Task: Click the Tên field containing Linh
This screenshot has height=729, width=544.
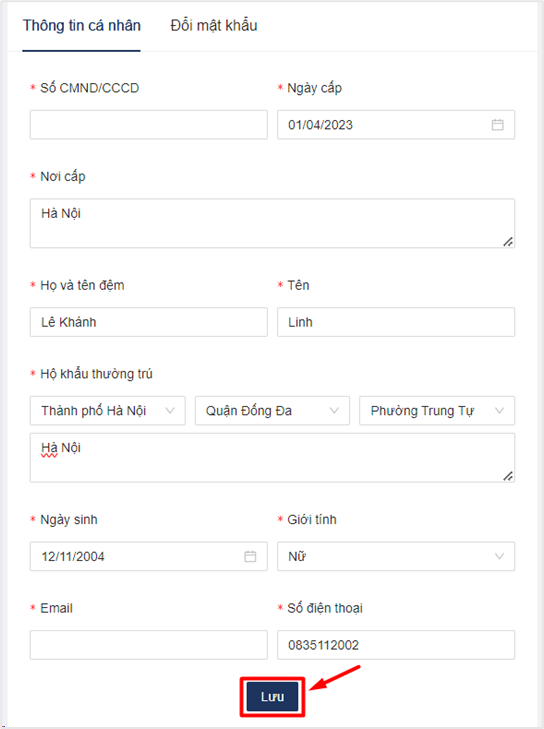Action: [396, 322]
